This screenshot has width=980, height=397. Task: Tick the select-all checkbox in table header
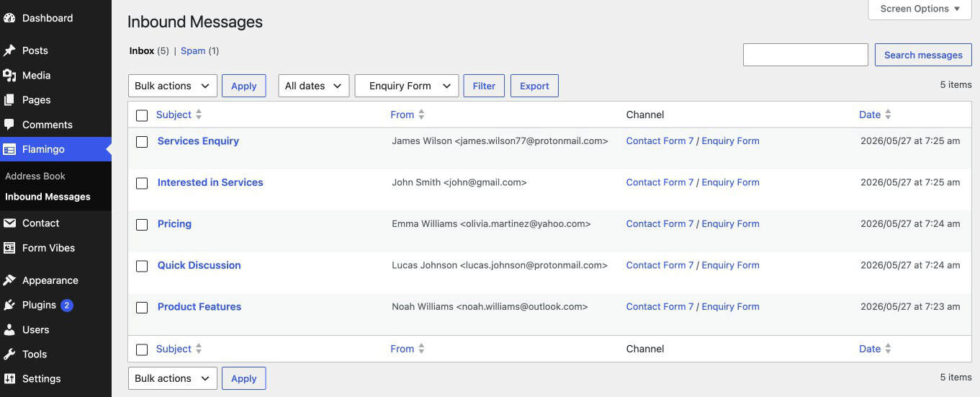[142, 115]
